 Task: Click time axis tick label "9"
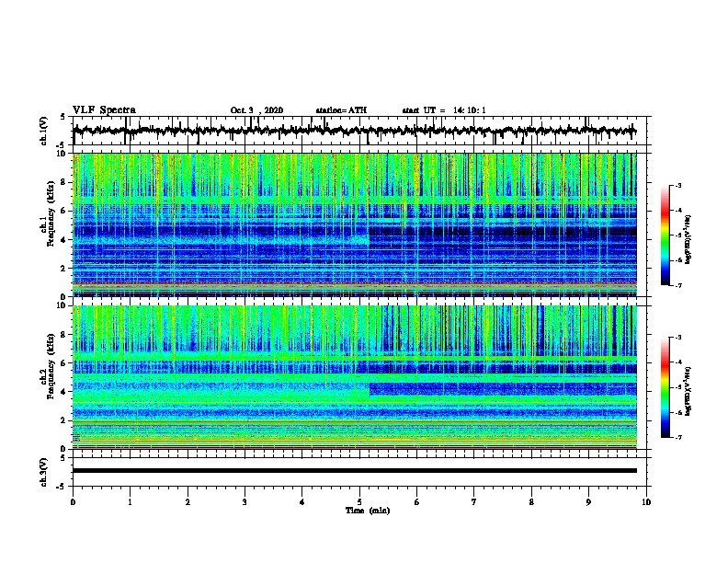tap(588, 501)
